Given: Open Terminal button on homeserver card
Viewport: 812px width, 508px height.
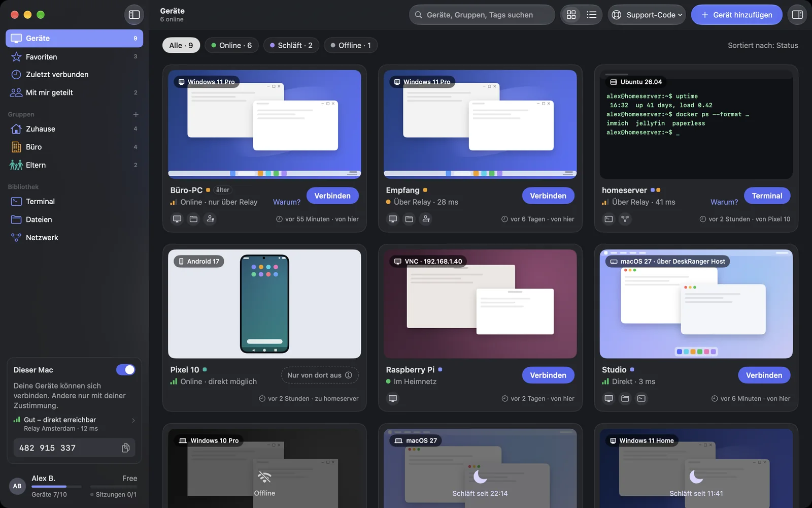Looking at the screenshot, I should [767, 196].
